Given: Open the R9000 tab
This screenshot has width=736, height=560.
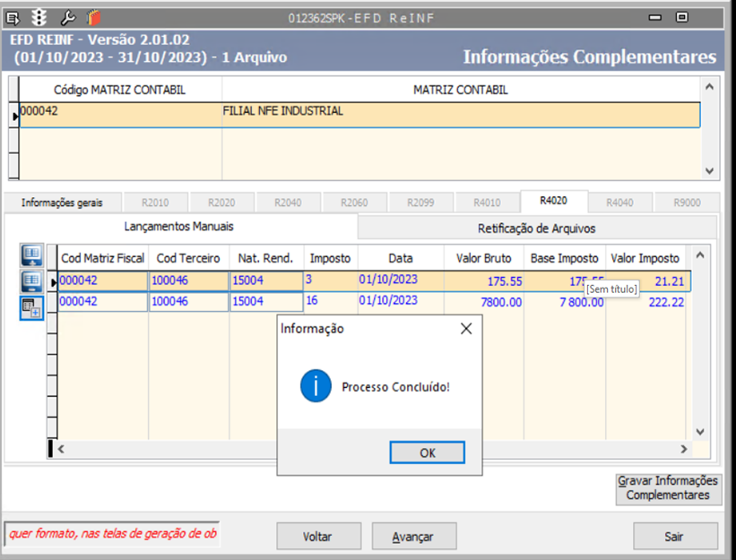Looking at the screenshot, I should [x=688, y=202].
